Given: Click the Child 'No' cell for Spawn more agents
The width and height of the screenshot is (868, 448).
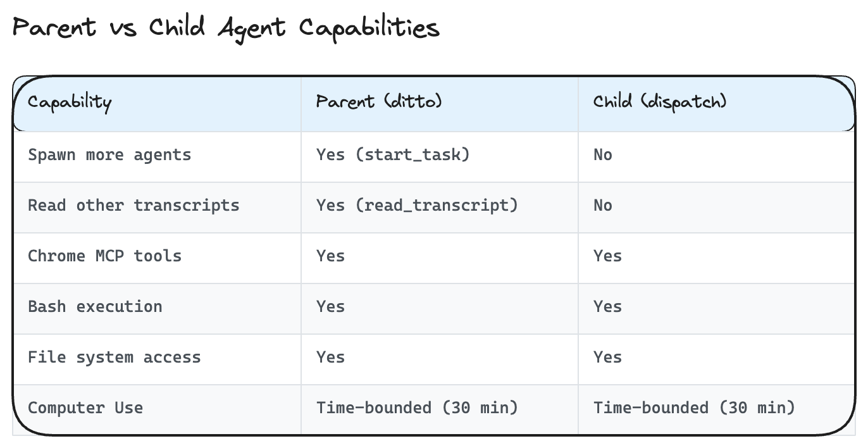Looking at the screenshot, I should (x=603, y=155).
